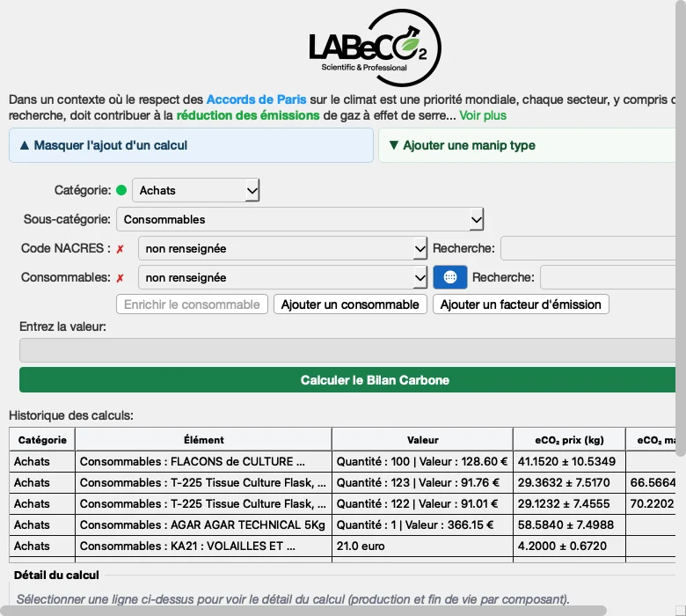Open the Code NACRES dropdown

point(282,248)
